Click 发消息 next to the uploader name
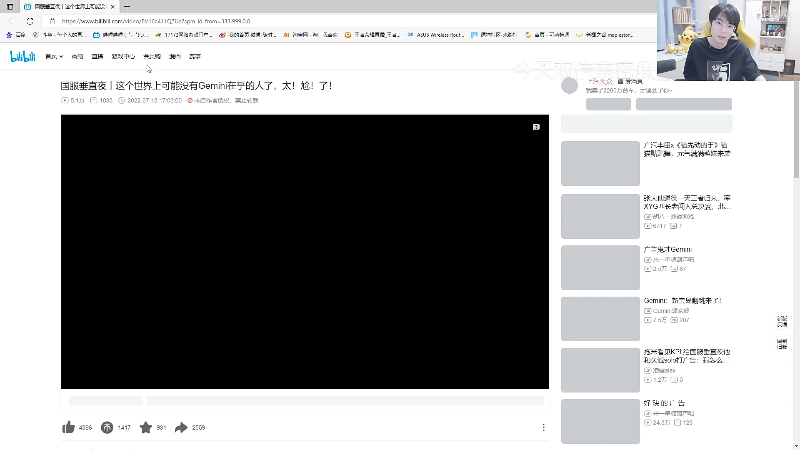 630,81
